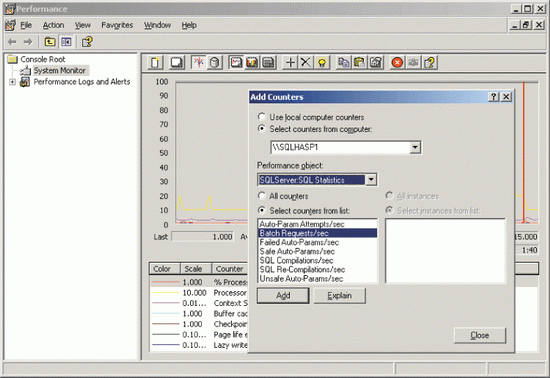Image resolution: width=550 pixels, height=378 pixels.
Task: Toggle the Highlight lightbulb icon
Action: point(322,62)
